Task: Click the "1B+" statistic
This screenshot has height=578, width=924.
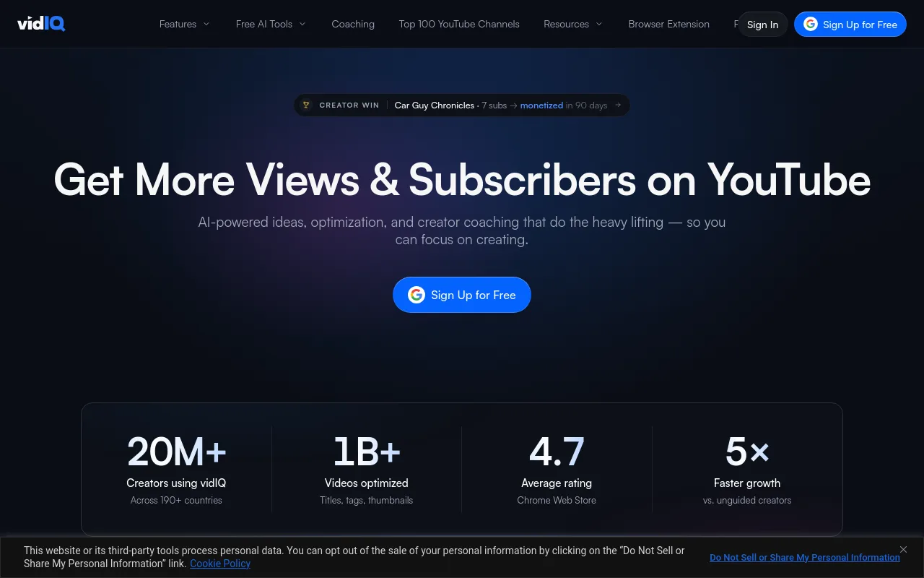Action: (x=367, y=452)
